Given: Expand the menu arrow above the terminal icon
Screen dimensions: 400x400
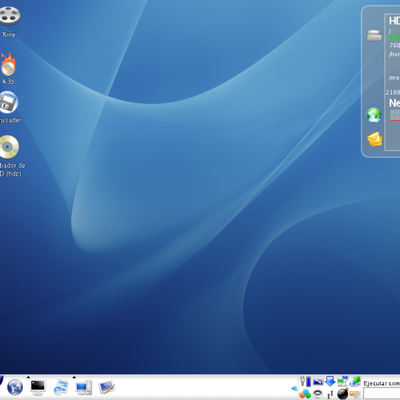Looking at the screenshot, I should [x=28, y=377].
